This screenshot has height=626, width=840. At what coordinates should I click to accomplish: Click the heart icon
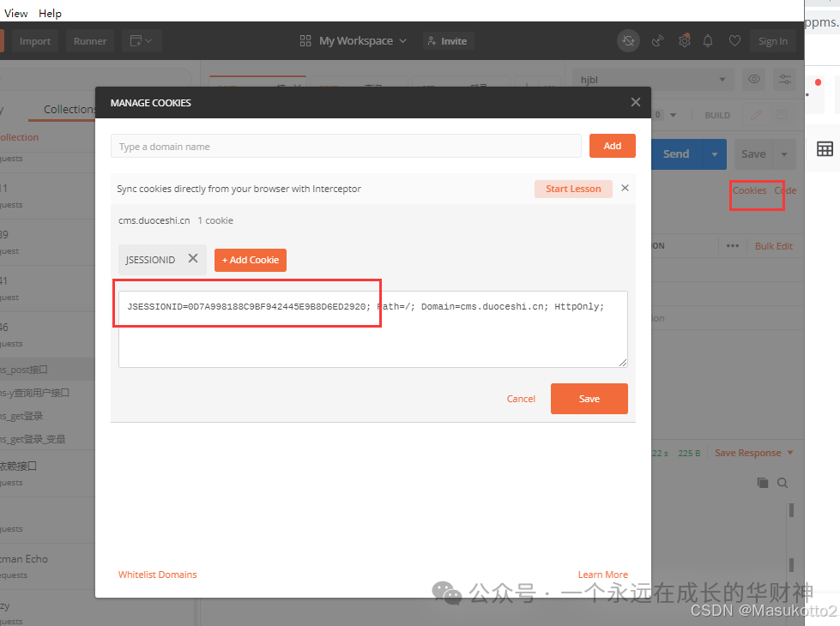734,41
